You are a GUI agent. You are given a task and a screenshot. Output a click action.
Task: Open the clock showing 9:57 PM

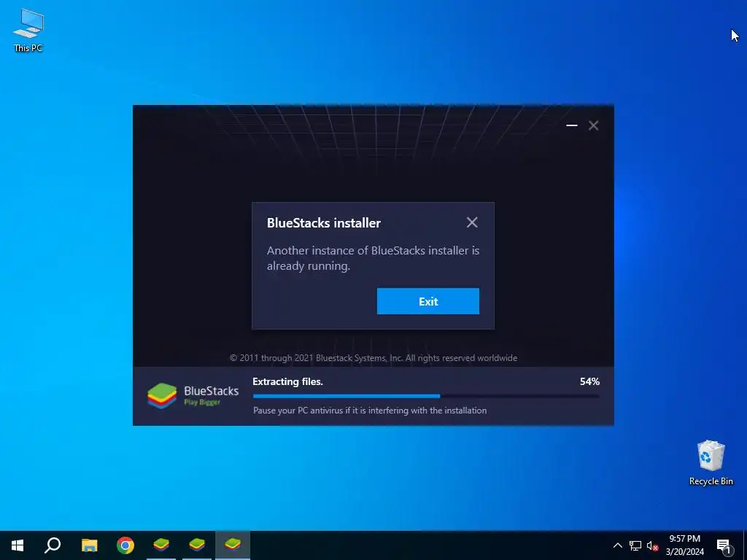click(684, 545)
